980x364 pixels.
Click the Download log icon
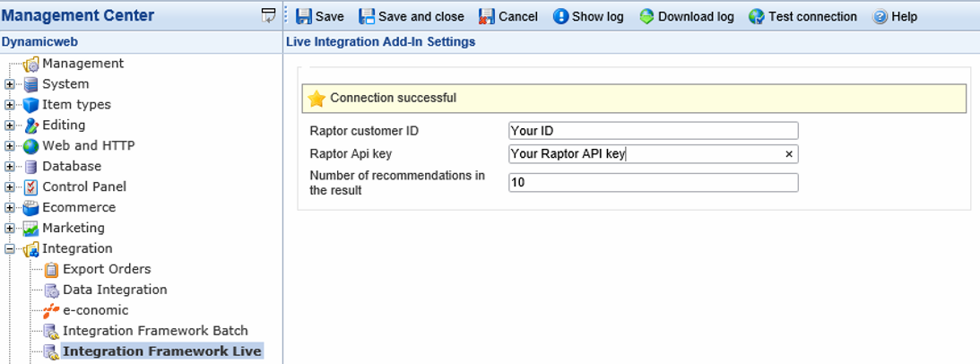coord(646,16)
